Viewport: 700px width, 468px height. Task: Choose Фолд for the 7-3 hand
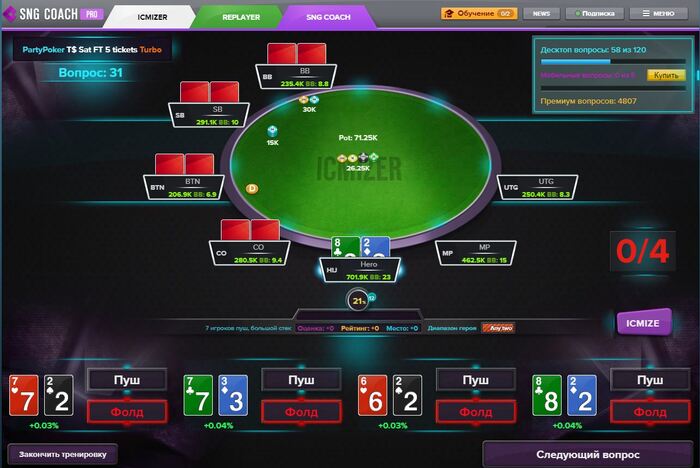(301, 412)
